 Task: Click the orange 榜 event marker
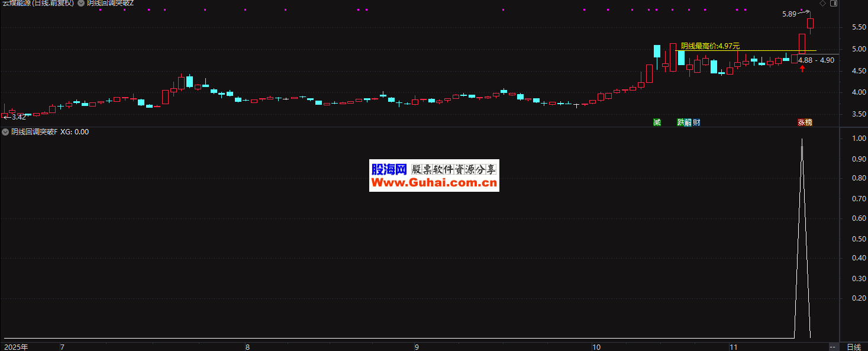click(x=808, y=123)
